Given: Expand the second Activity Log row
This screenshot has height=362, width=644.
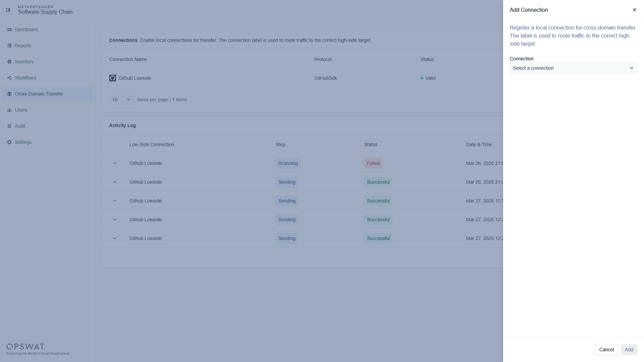Looking at the screenshot, I should coord(115,182).
